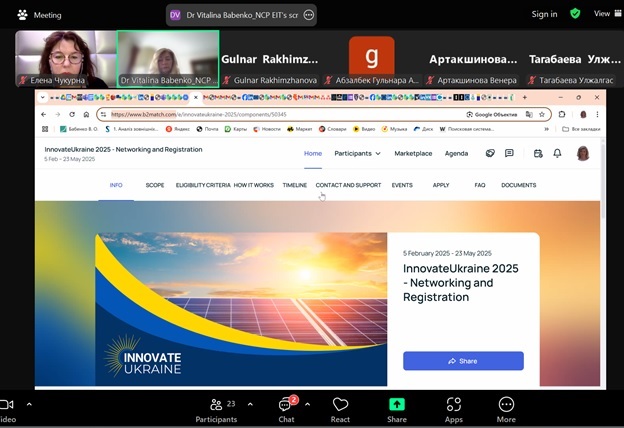This screenshot has width=624, height=428.
Task: Open the Zoom Chat panel
Action: tap(287, 410)
